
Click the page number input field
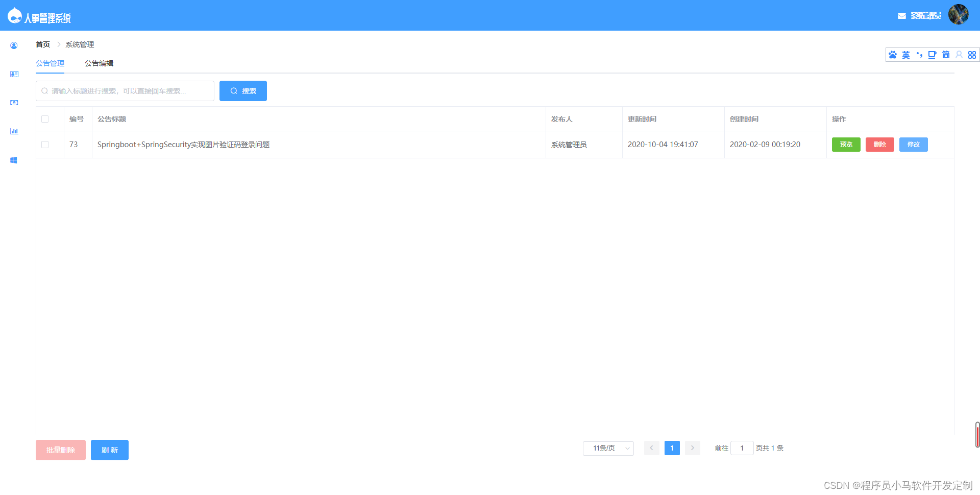point(742,448)
